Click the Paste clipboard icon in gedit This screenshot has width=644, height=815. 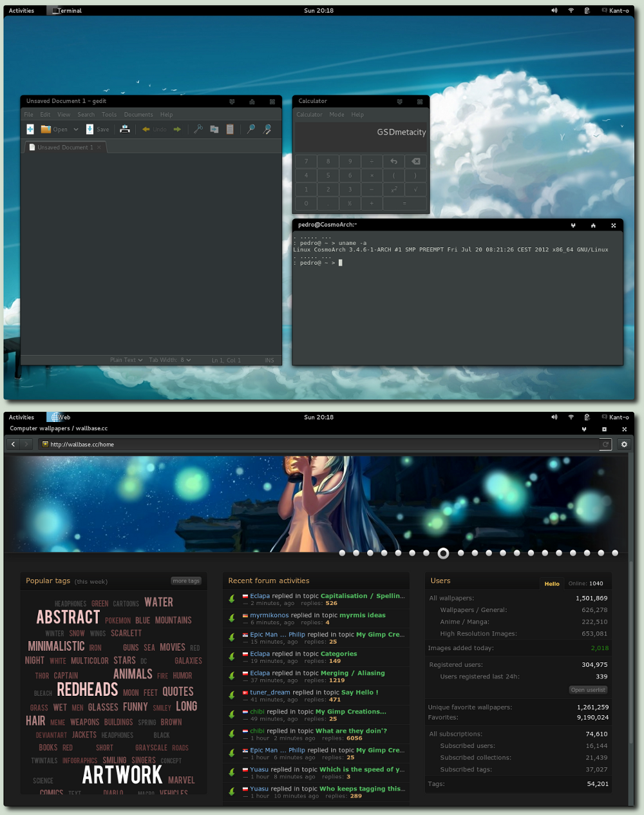tap(230, 129)
